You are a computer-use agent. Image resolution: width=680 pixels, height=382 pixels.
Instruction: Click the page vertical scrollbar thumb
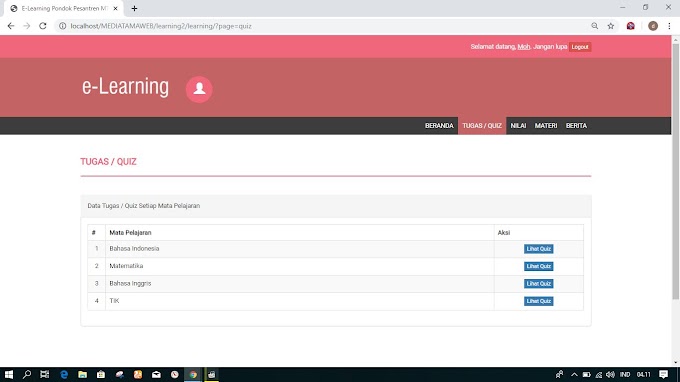pyautogui.click(x=676, y=170)
